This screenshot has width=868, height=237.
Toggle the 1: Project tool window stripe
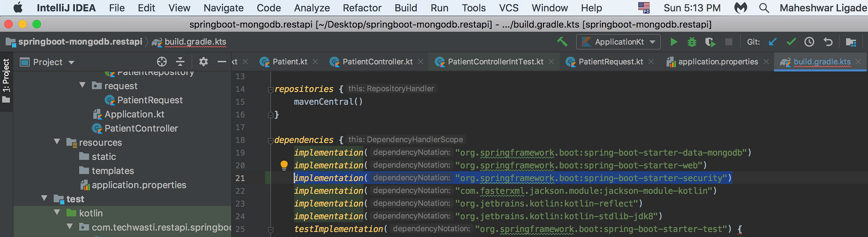[x=6, y=81]
